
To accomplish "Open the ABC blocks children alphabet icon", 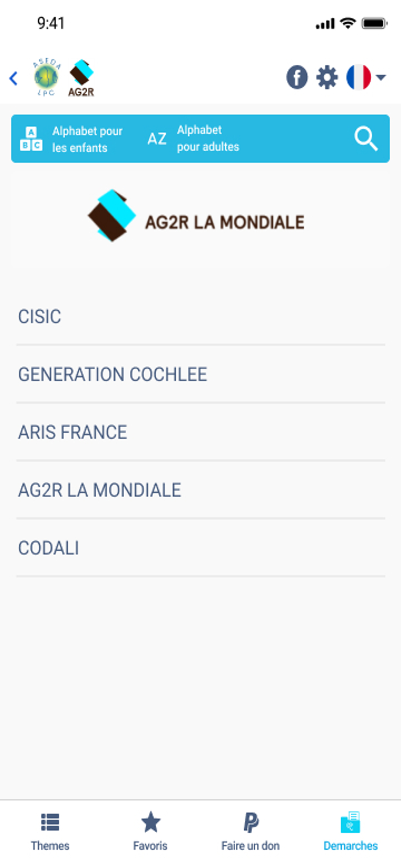I will pyautogui.click(x=31, y=139).
